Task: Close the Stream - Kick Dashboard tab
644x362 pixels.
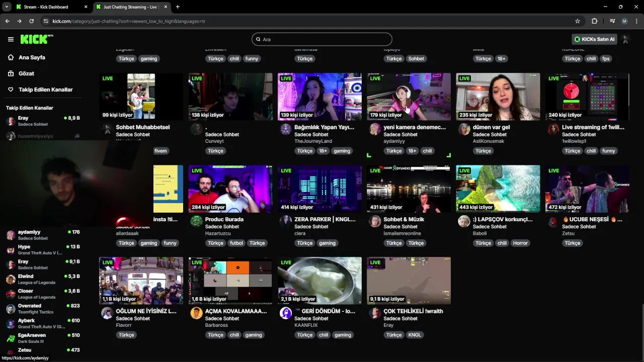Action: coord(86,7)
